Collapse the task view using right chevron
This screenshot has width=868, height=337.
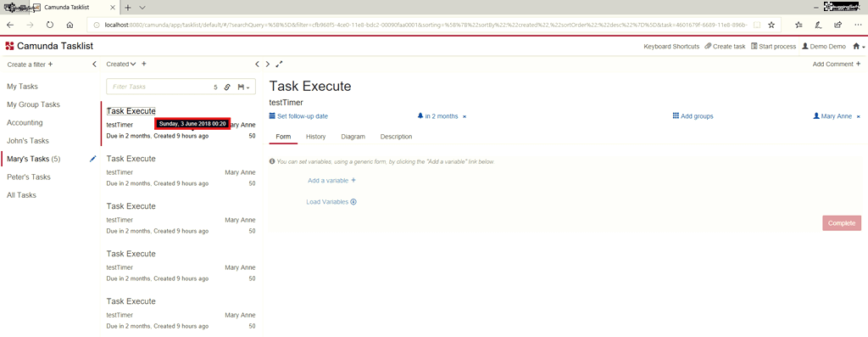pyautogui.click(x=268, y=65)
